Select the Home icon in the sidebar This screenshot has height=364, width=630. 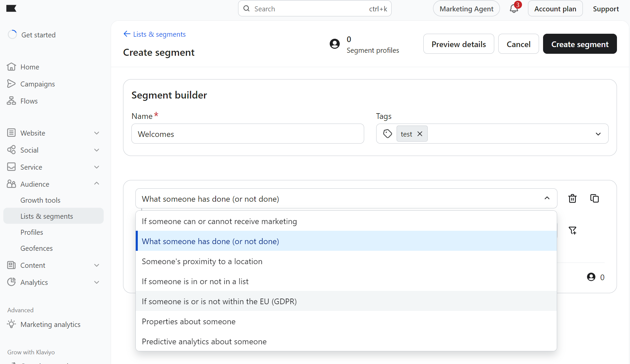[12, 67]
